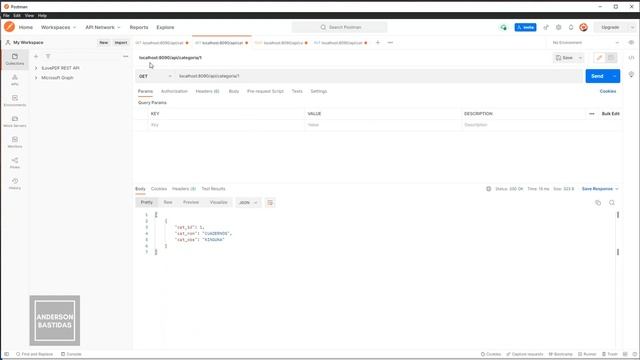Open the API Network dropdown
Screen dimensions: 640x360
coord(103,27)
